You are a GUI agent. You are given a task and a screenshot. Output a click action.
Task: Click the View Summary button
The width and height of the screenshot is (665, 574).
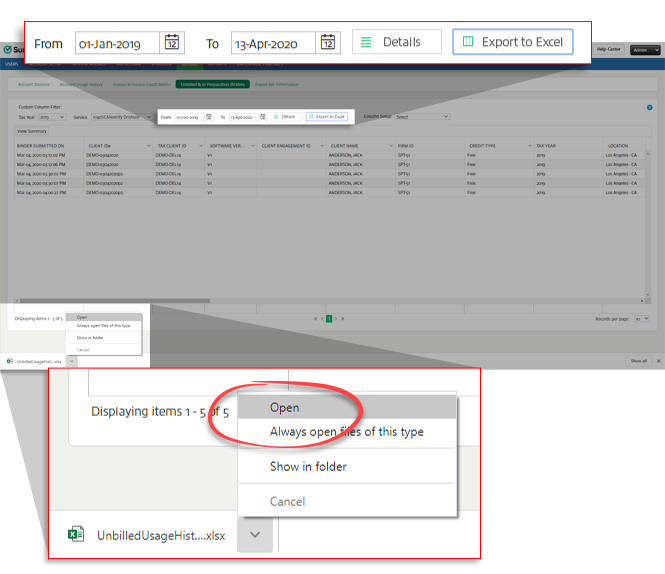coord(30,131)
